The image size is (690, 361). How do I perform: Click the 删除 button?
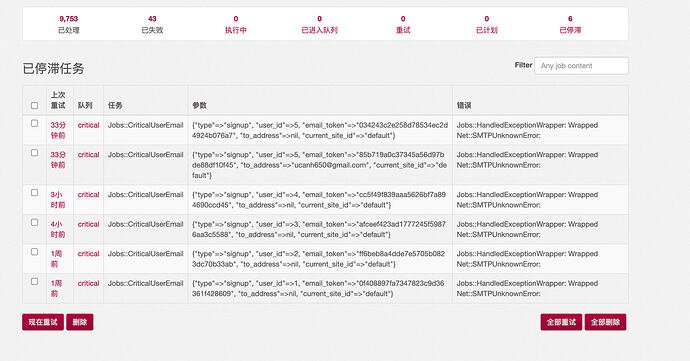(x=80, y=322)
